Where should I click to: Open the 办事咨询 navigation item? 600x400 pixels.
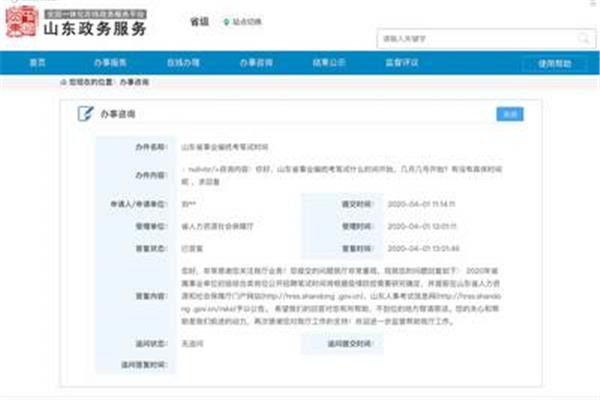click(x=256, y=63)
